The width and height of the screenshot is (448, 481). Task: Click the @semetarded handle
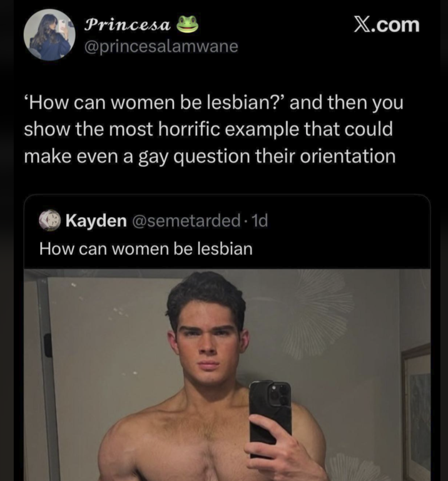pyautogui.click(x=186, y=220)
